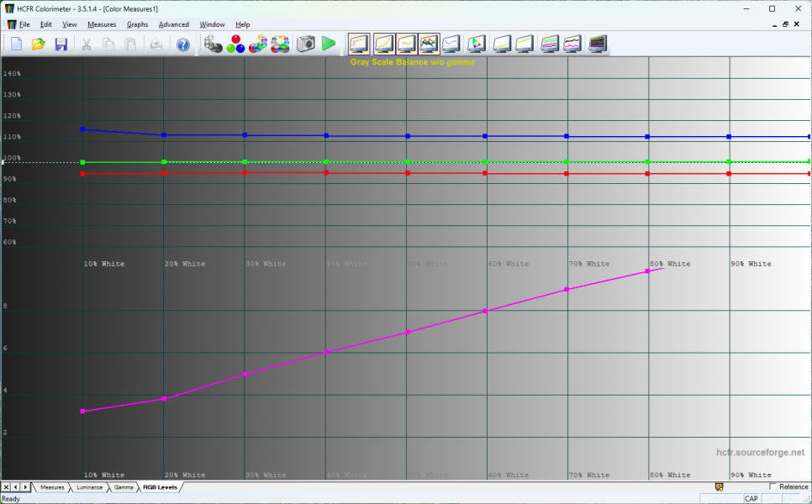Click the camera icon in the toolbar
812x504 pixels.
[x=305, y=44]
